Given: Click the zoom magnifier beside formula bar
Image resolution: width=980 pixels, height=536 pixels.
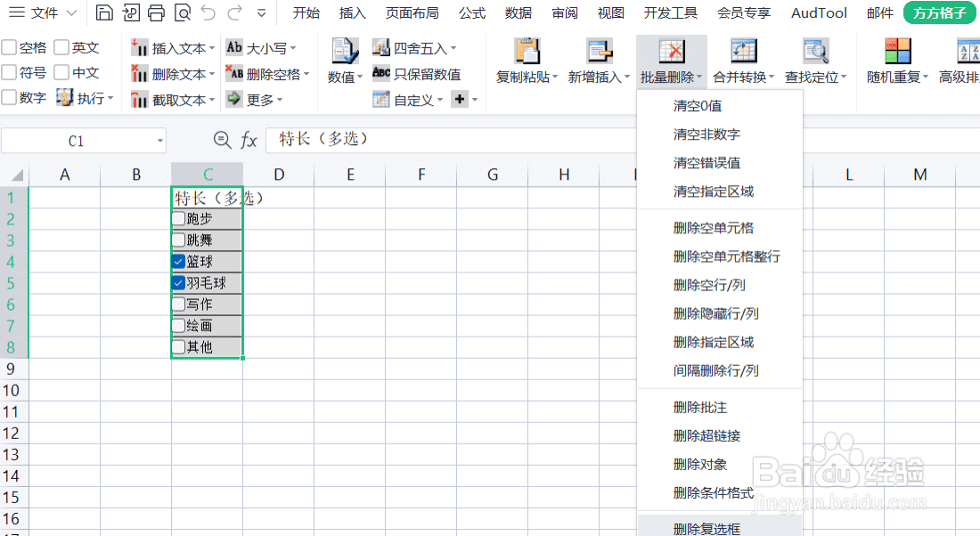Looking at the screenshot, I should coord(222,140).
